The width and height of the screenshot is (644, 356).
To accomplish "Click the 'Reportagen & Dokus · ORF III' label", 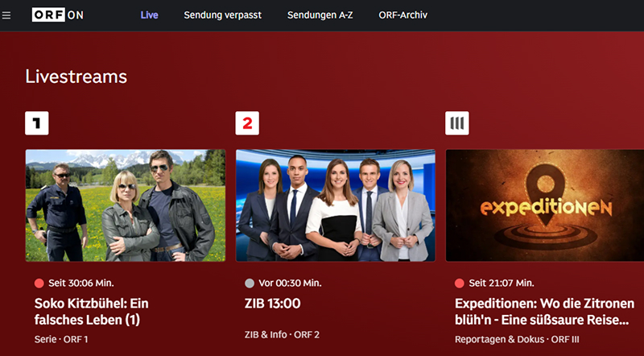I will [x=517, y=340].
